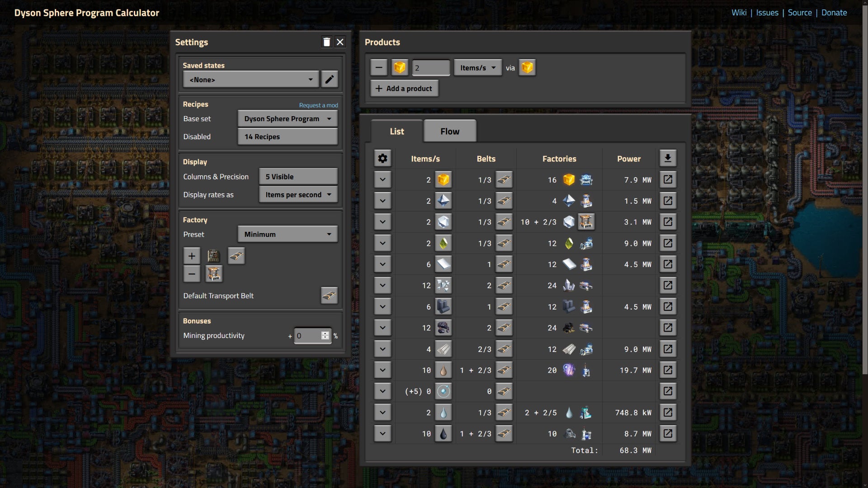Open the Saved states dropdown
This screenshot has width=868, height=488.
(251, 80)
